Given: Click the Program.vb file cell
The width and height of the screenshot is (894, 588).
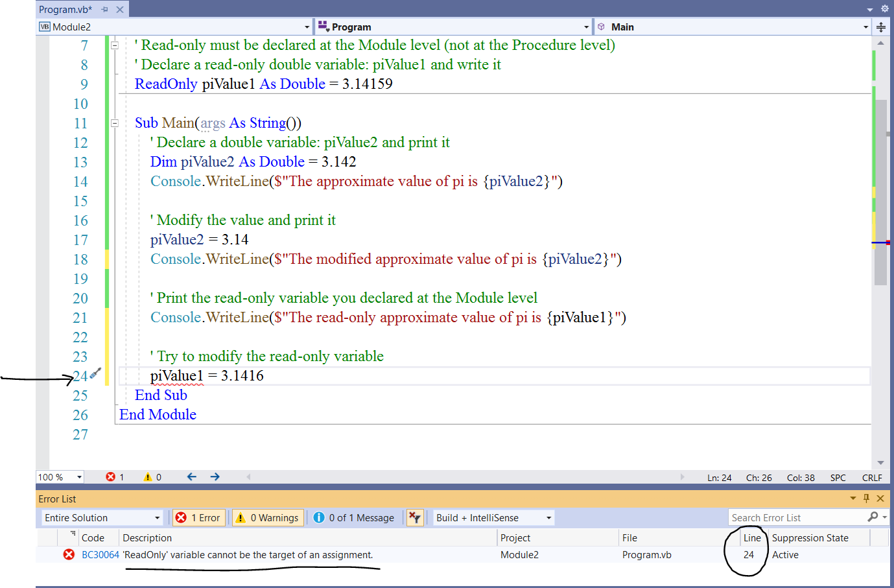Looking at the screenshot, I should [647, 555].
